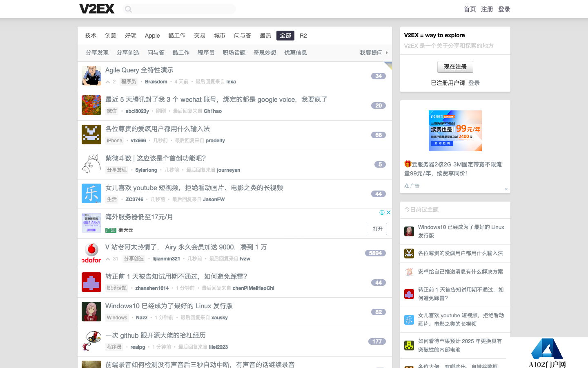
Task: Click the 66 reply count badge
Action: pos(379,135)
